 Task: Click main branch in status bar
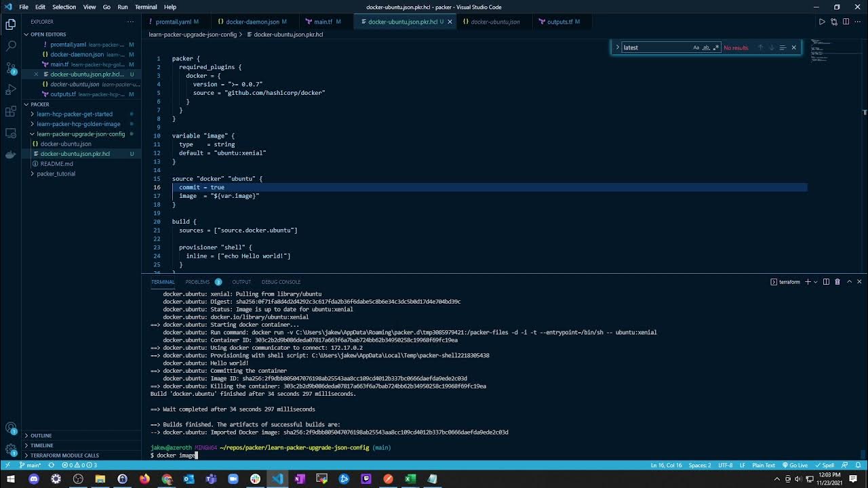30,465
